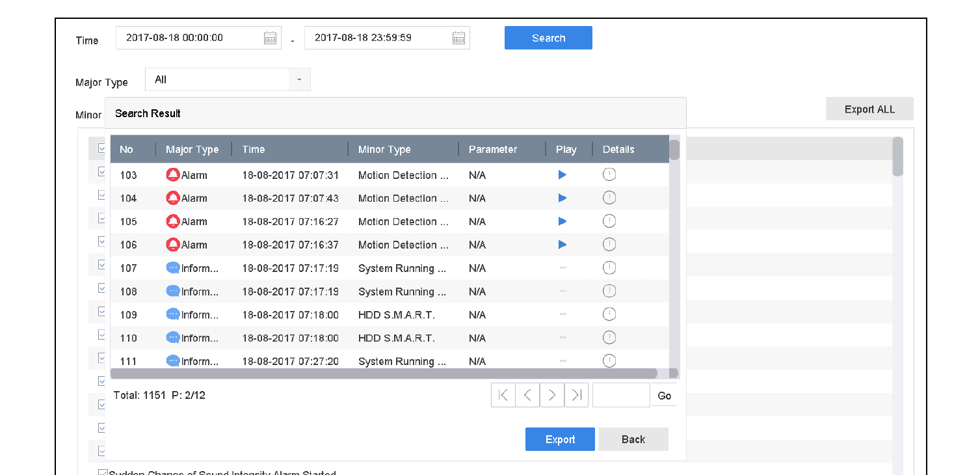Viewport: 980px width, 475px height.
Task: View details of log entry 110
Action: tap(609, 337)
